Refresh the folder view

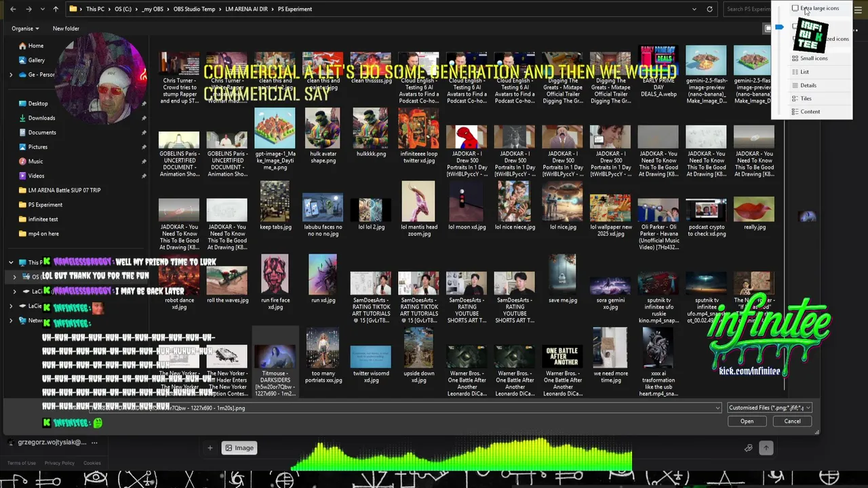click(x=709, y=9)
